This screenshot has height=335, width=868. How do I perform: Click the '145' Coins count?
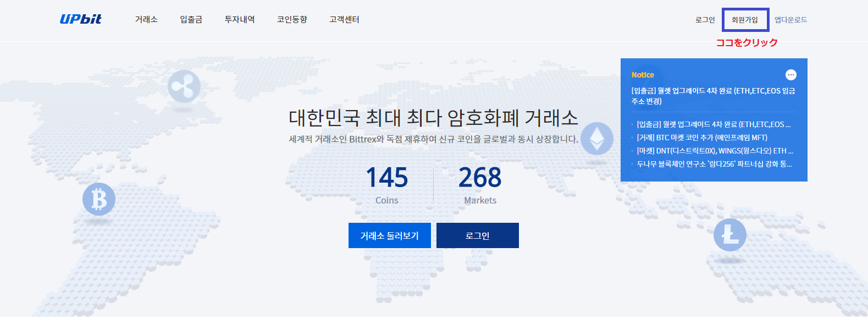coord(387,178)
